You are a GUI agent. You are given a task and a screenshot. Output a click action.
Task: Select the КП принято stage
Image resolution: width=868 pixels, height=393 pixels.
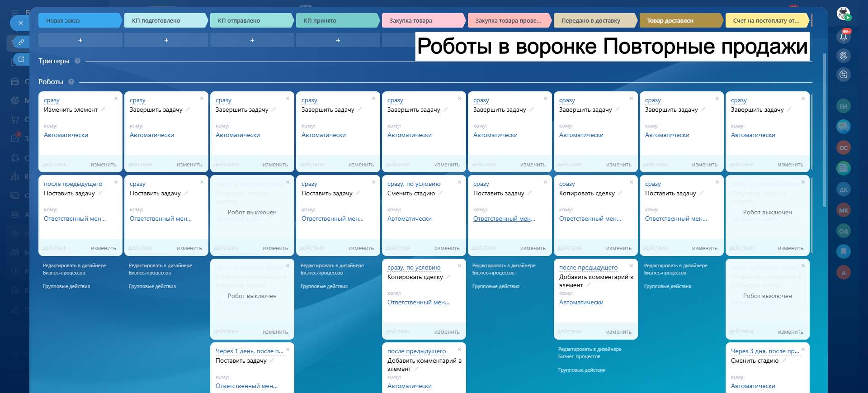click(x=337, y=20)
